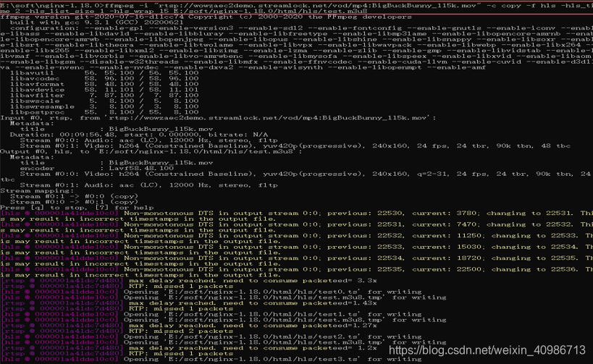Image resolution: width=593 pixels, height=364 pixels.
Task: Select the 'libavutil' version row
Action: click(x=104, y=73)
